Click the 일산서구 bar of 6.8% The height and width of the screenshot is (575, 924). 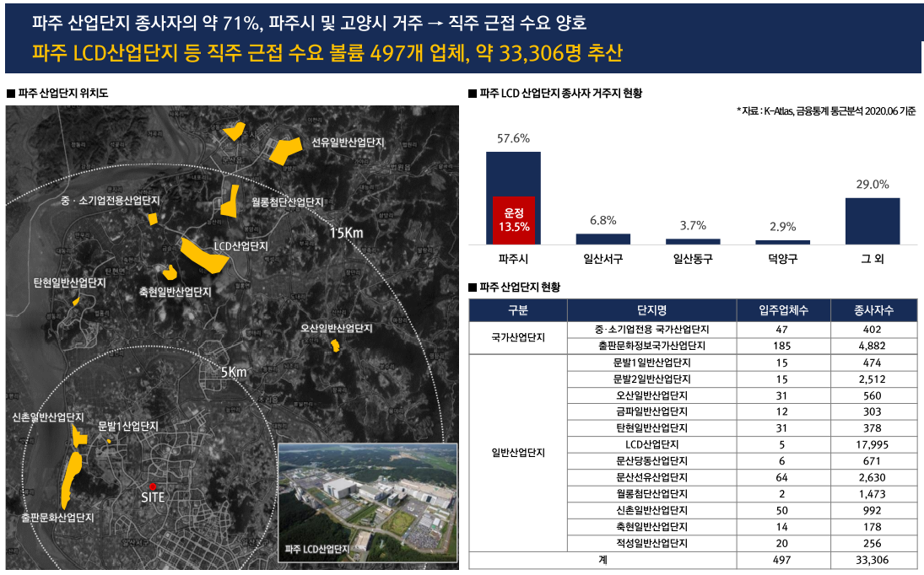[x=602, y=239]
